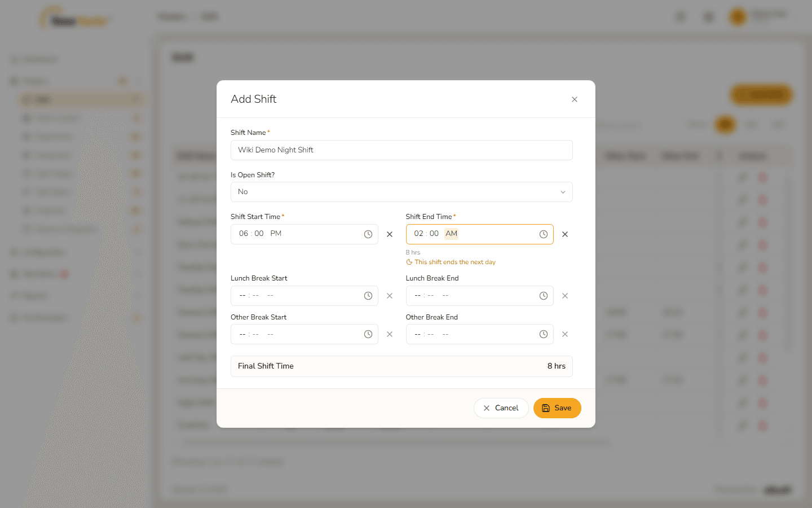Viewport: 812px width, 508px height.
Task: Clear the Other Break Start field
Action: 390,334
